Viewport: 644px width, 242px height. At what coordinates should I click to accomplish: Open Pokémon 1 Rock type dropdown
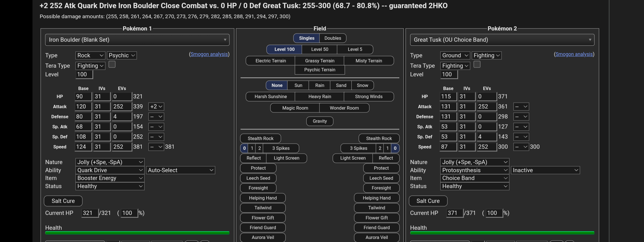coord(90,55)
